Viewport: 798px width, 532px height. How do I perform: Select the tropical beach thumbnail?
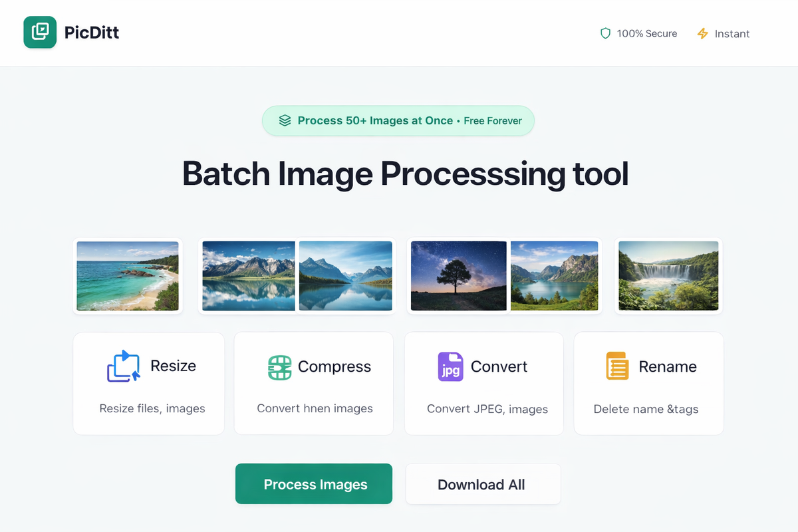click(128, 276)
